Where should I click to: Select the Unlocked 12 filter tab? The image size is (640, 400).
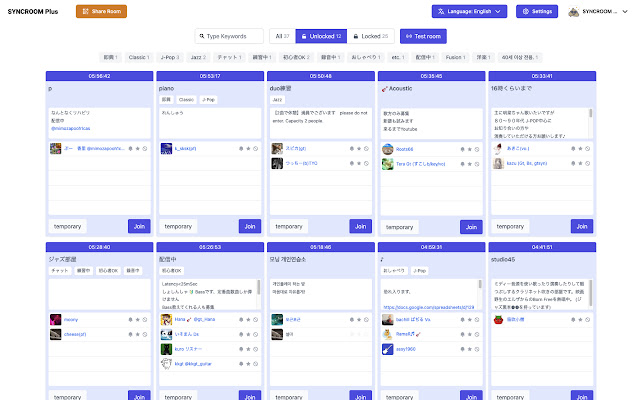coord(321,36)
